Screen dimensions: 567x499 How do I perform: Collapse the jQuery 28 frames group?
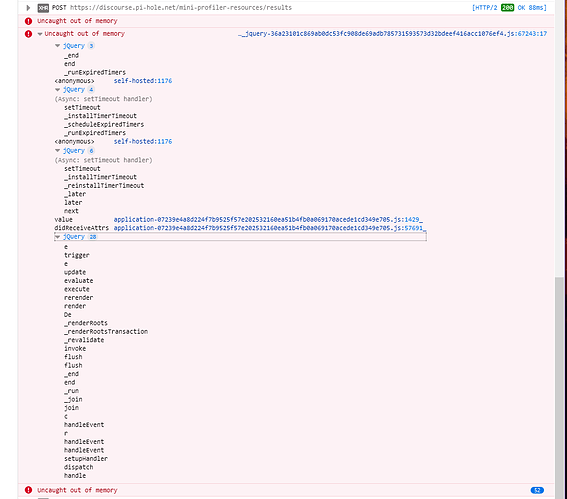click(57, 237)
